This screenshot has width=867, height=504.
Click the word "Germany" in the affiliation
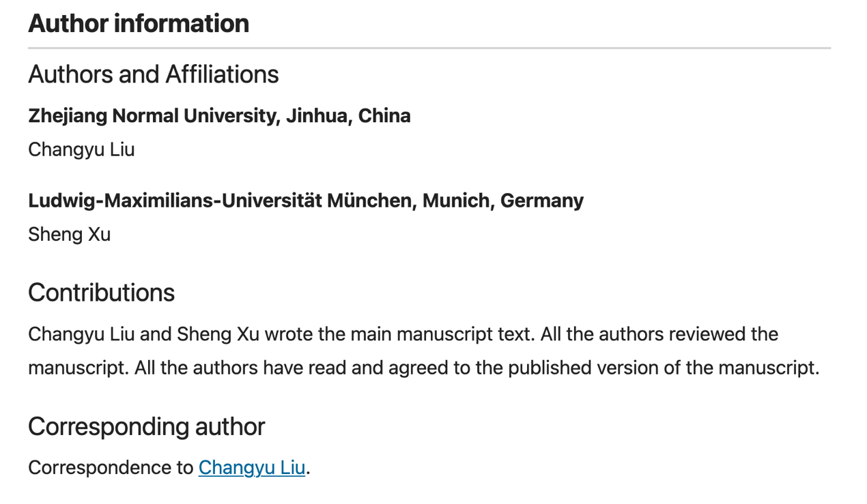(x=541, y=201)
